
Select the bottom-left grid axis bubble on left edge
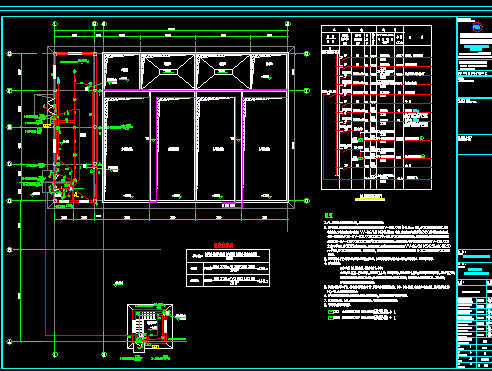pos(9,341)
